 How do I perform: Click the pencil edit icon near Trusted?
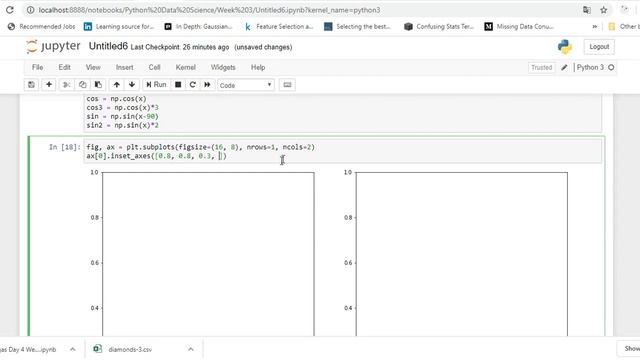pos(564,67)
